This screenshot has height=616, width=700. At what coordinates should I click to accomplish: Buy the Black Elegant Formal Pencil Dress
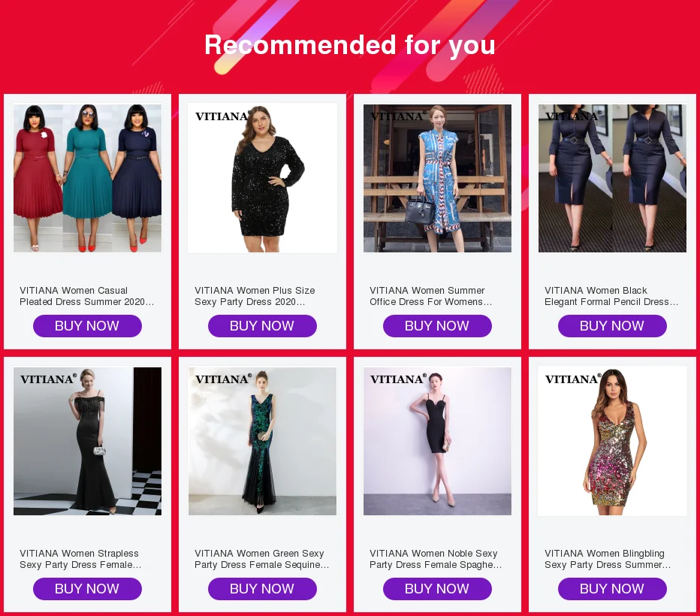click(x=613, y=326)
